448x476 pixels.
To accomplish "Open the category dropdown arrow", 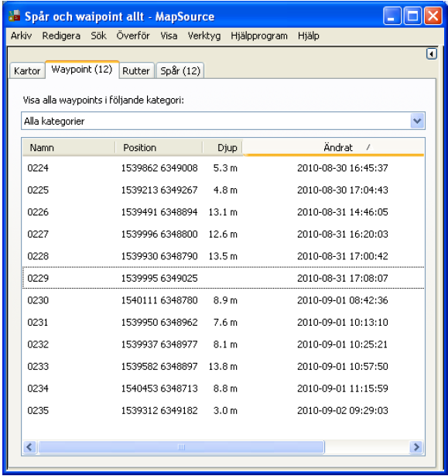I will pyautogui.click(x=417, y=121).
